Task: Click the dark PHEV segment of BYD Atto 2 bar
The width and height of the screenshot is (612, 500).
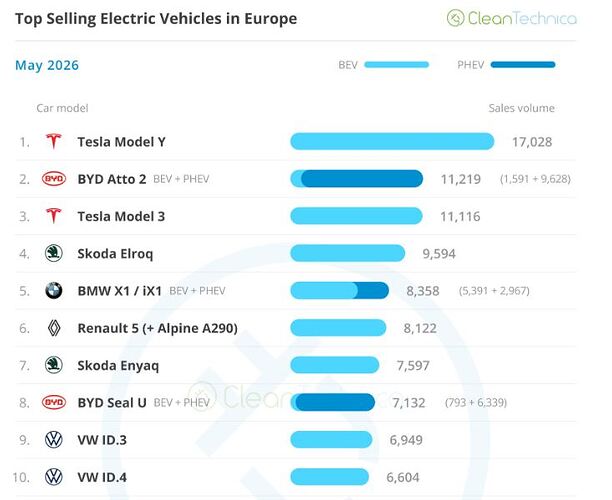Action: tap(362, 179)
